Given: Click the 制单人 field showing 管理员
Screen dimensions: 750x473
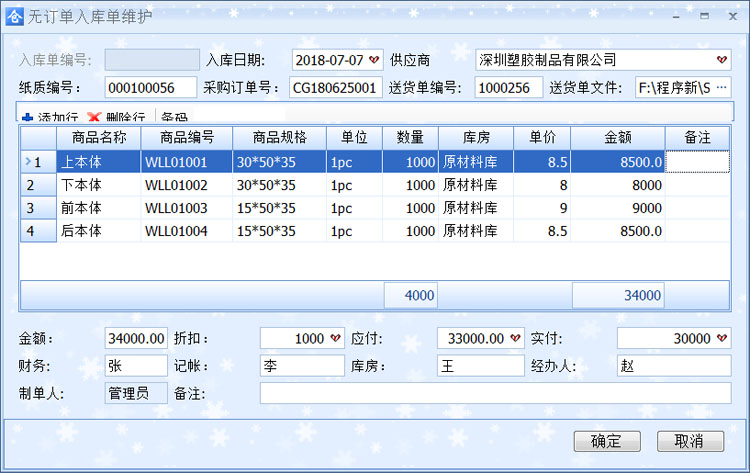Looking at the screenshot, I should click(136, 393).
